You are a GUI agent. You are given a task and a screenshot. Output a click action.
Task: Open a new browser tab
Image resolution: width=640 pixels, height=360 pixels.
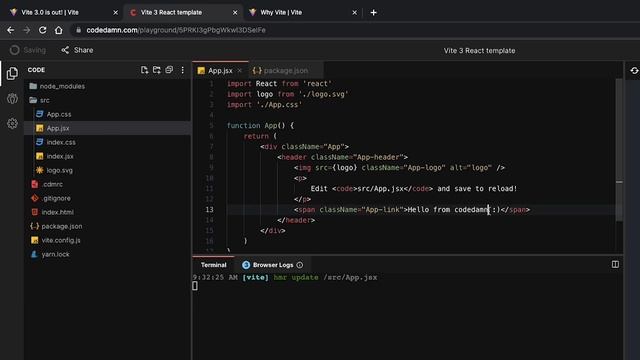tap(373, 13)
